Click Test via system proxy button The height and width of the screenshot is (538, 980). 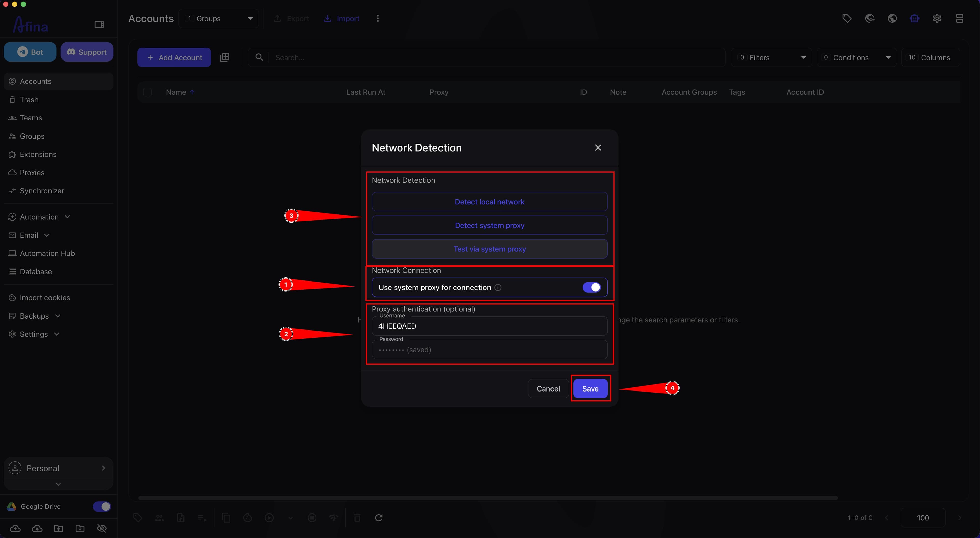point(490,249)
